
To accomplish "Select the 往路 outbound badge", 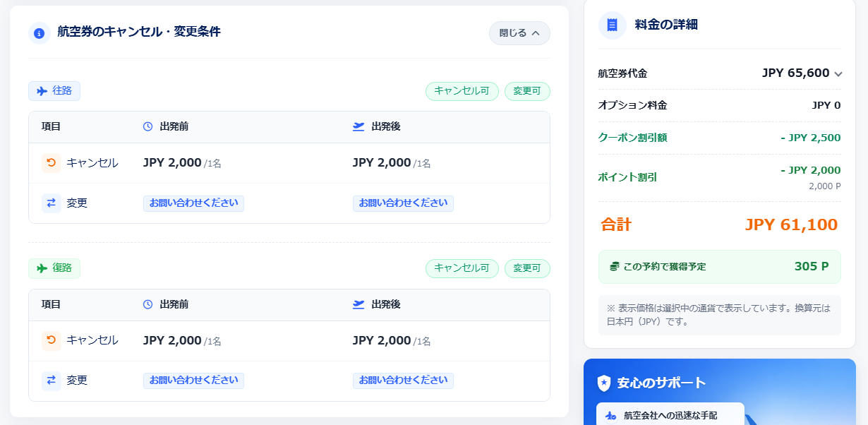I will [x=54, y=91].
